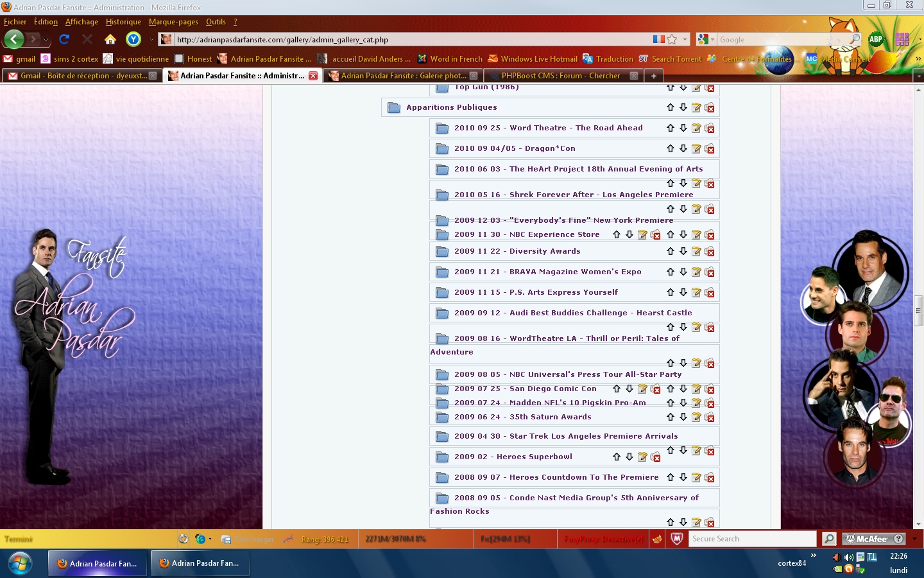Delete the 35th Saturn Awards album
Screen dimensions: 924x578
(x=710, y=417)
